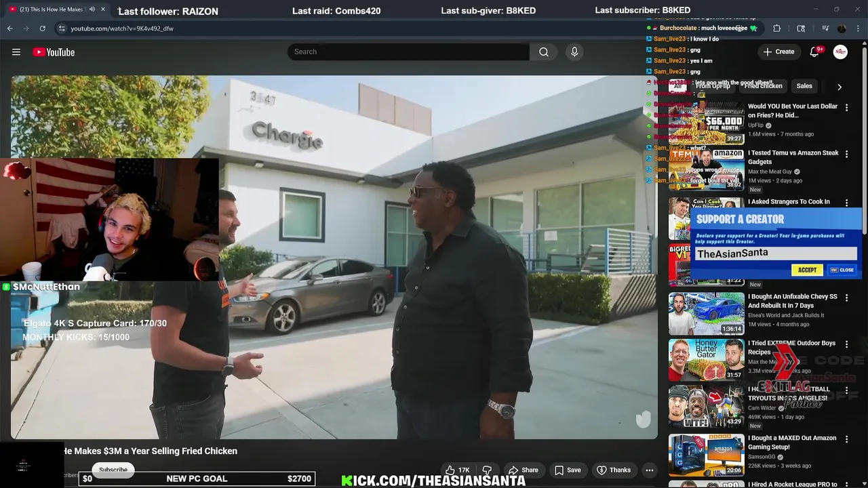Select the address bar URL
This screenshot has height=488, width=868.
coord(122,28)
